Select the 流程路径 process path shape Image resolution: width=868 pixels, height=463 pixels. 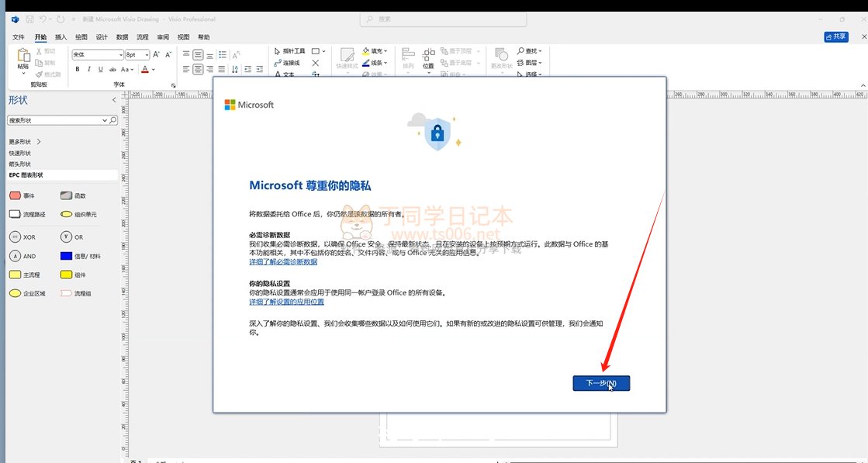(27, 214)
